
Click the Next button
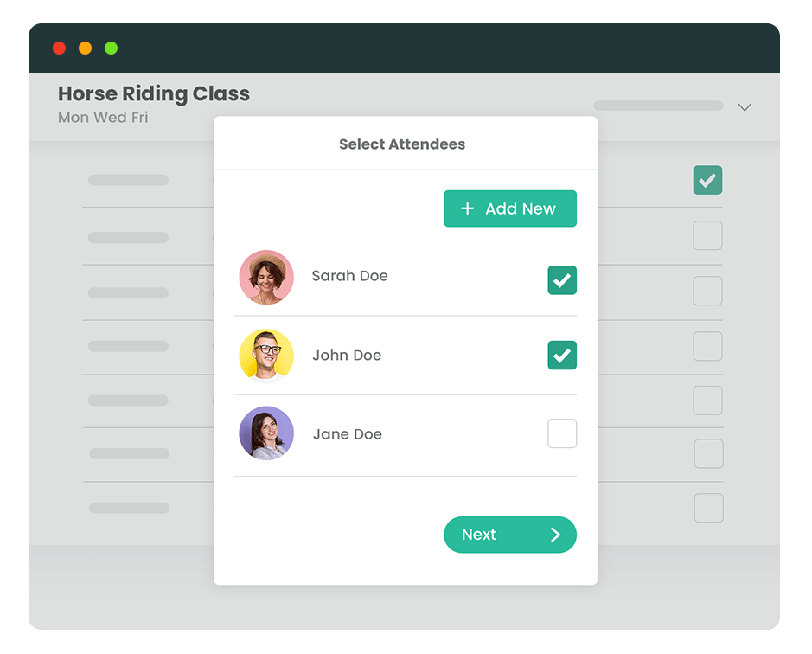(510, 535)
